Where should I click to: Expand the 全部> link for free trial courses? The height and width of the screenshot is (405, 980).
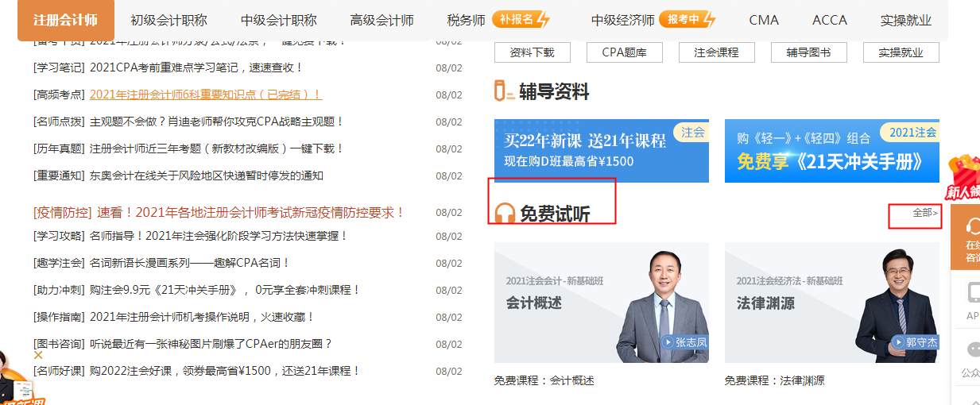(924, 213)
